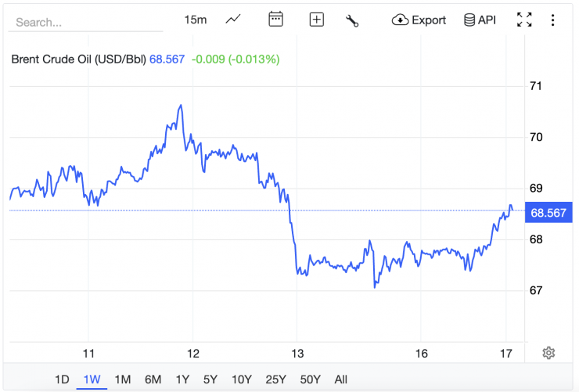The width and height of the screenshot is (579, 392).
Task: Open chart settings gear icon
Action: [548, 353]
